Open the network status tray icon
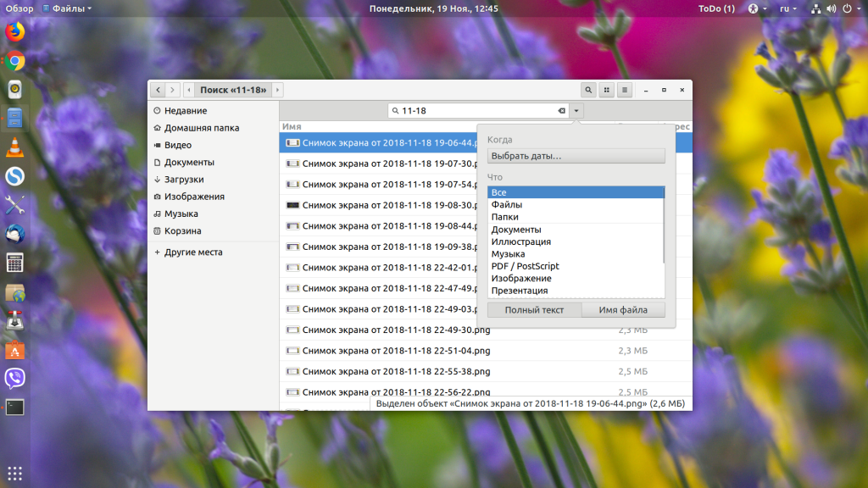This screenshot has height=488, width=868. (x=816, y=8)
